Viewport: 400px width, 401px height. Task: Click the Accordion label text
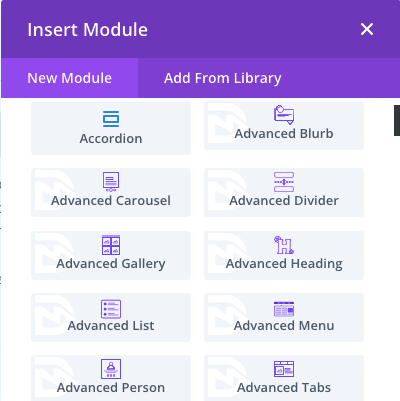point(111,139)
